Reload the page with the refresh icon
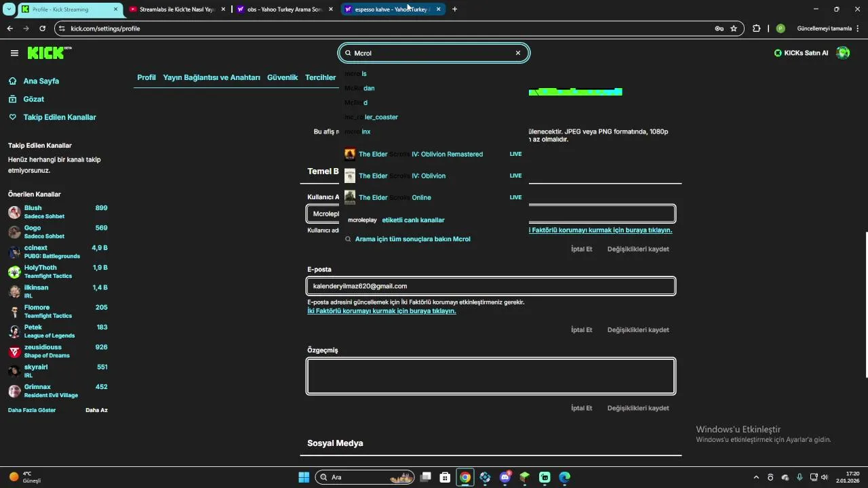The image size is (868, 488). coord(42,28)
